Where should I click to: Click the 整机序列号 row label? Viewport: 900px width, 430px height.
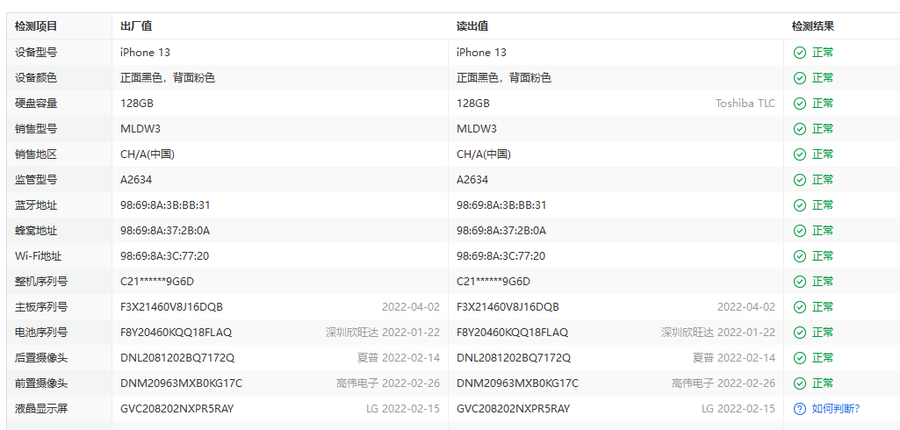[41, 281]
